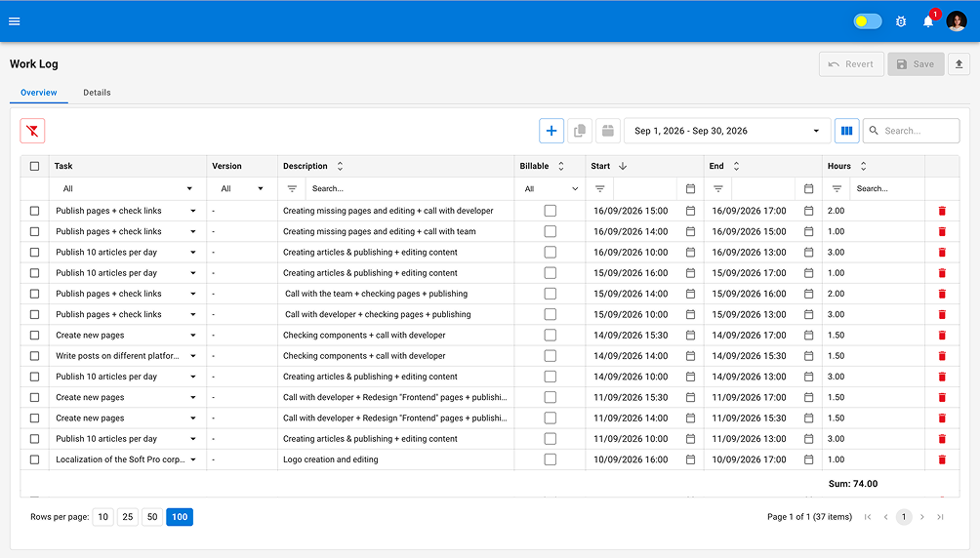Expand task dropdown for 16/09/2026 15:00 row

tap(193, 212)
